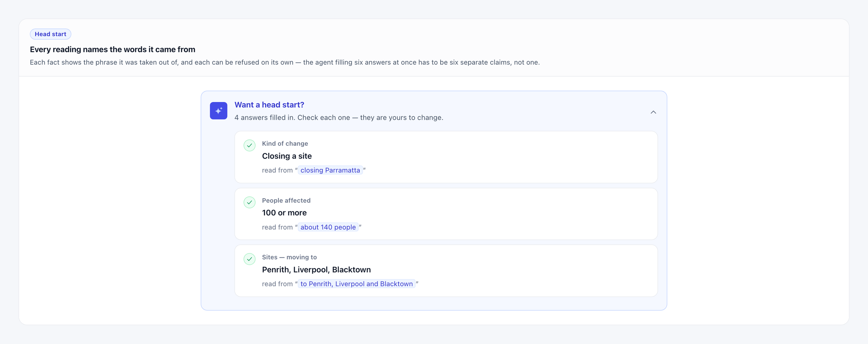Toggle the Sites — moving to check mark

(x=249, y=259)
